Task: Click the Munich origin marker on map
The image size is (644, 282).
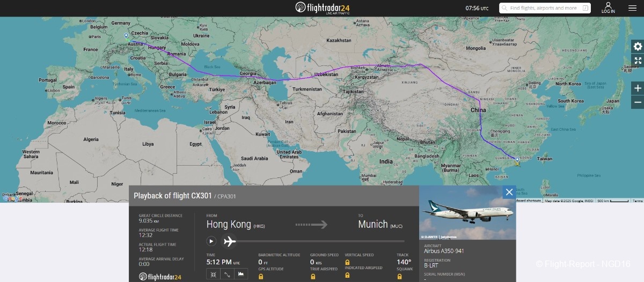Action: tap(127, 36)
